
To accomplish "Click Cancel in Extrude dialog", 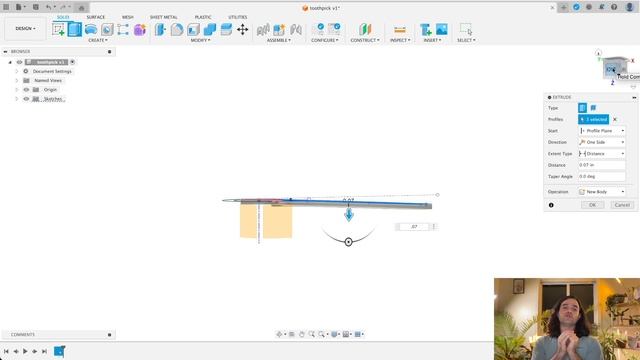I will [622, 205].
